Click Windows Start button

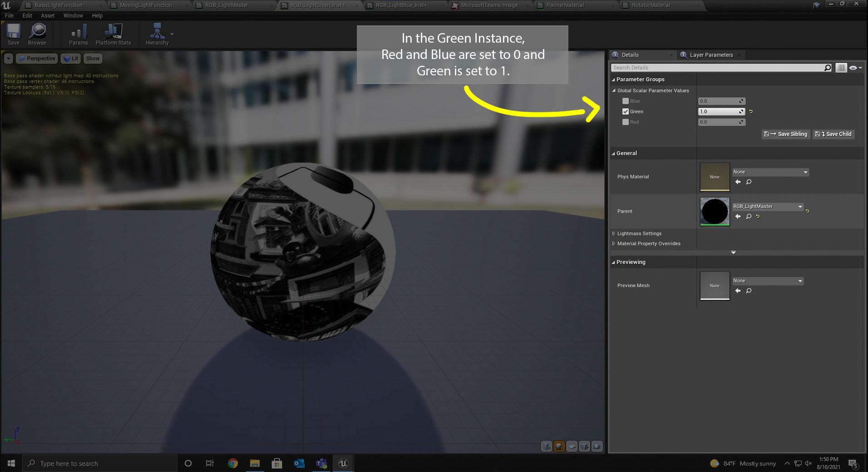11,463
